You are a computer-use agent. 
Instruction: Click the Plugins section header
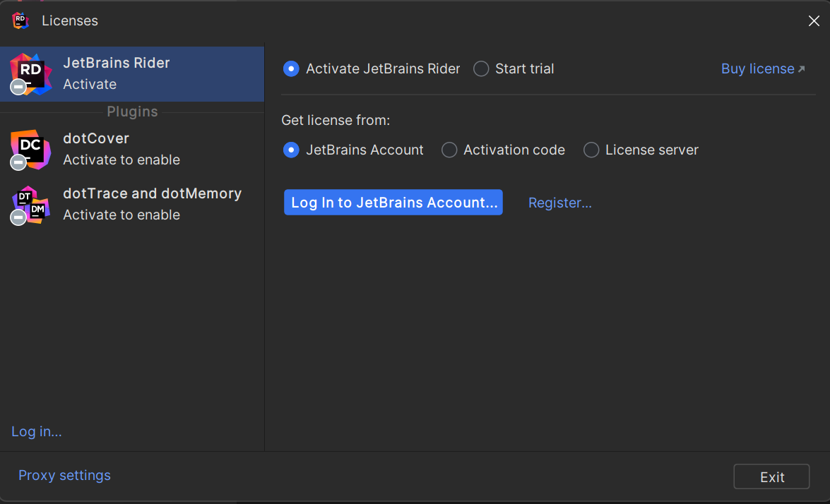(x=132, y=112)
